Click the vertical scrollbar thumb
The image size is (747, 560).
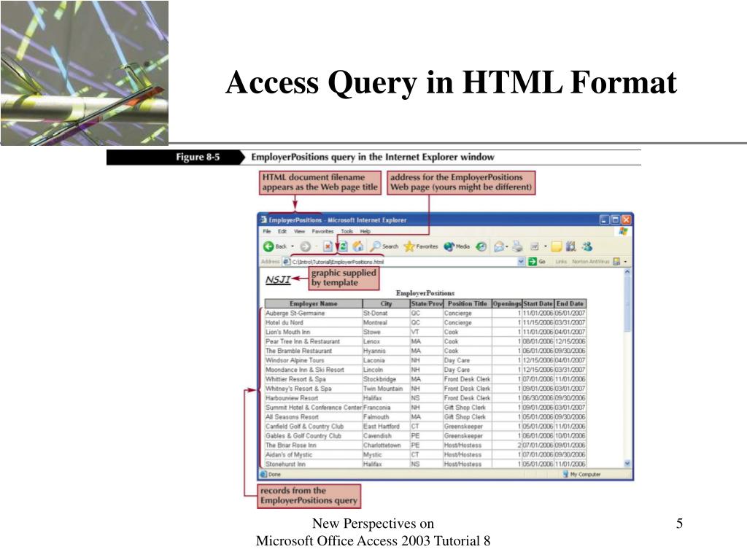pos(627,304)
